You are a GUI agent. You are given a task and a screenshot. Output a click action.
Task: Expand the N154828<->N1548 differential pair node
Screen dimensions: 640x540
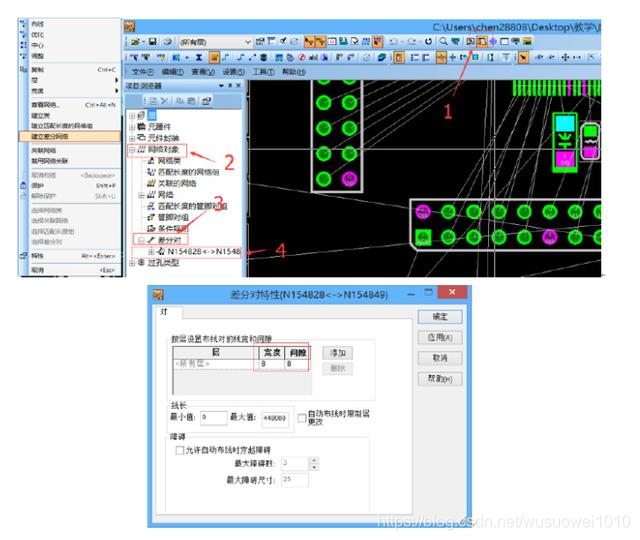click(151, 252)
